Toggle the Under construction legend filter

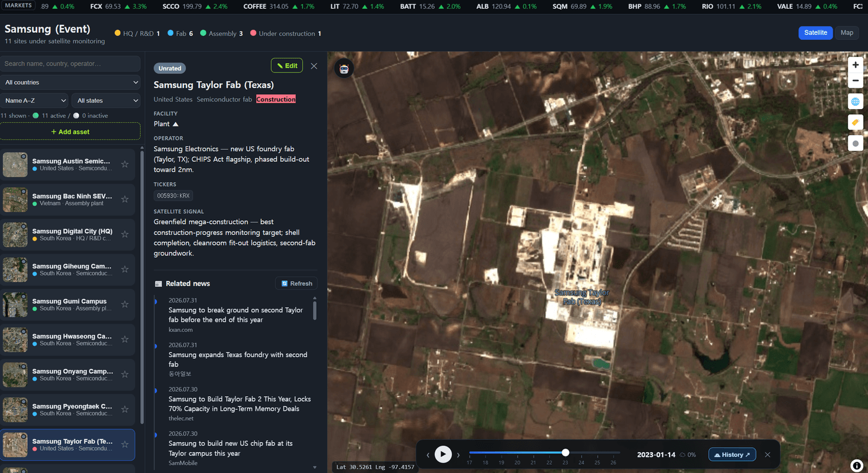click(286, 33)
